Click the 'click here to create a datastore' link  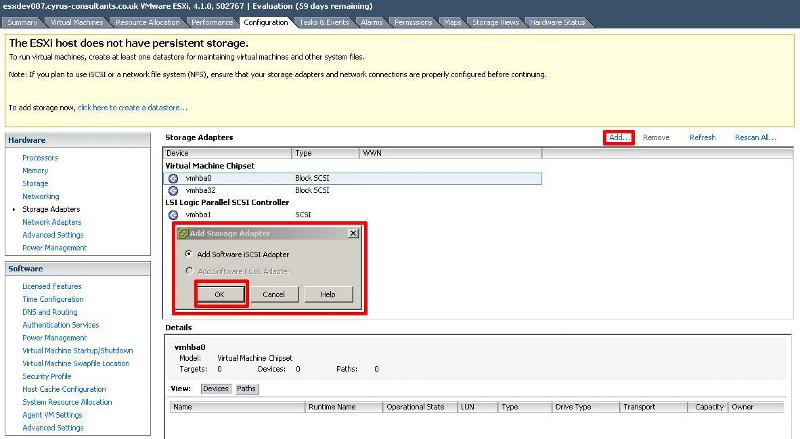pyautogui.click(x=132, y=108)
